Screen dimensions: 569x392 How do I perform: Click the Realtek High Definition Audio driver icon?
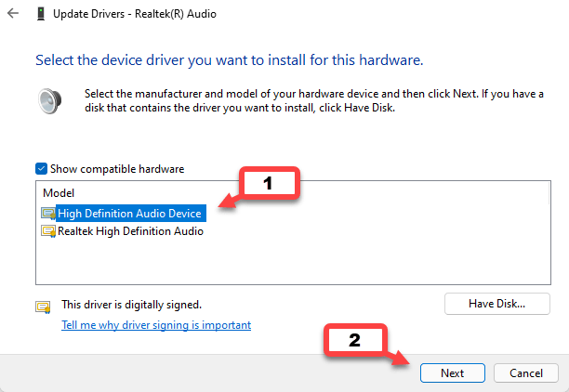coord(48,231)
